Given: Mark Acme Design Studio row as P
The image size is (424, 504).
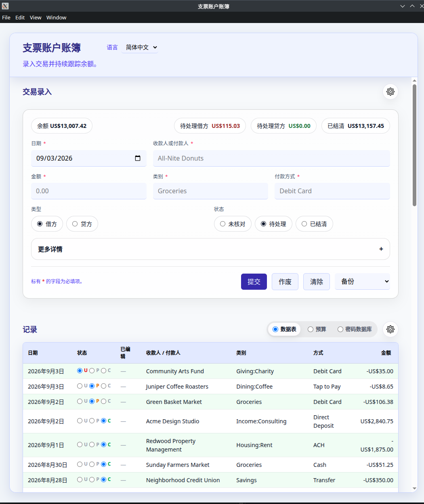Looking at the screenshot, I should pos(92,420).
